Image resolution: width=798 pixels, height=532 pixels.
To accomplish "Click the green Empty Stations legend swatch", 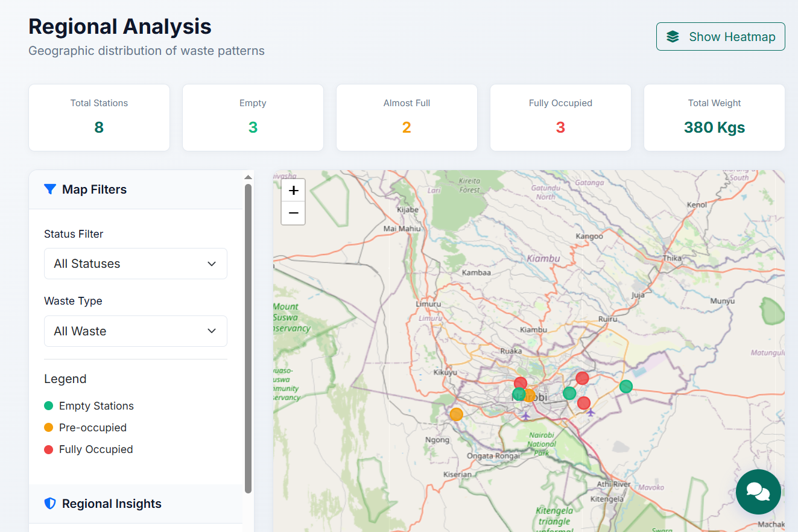I will tap(49, 406).
